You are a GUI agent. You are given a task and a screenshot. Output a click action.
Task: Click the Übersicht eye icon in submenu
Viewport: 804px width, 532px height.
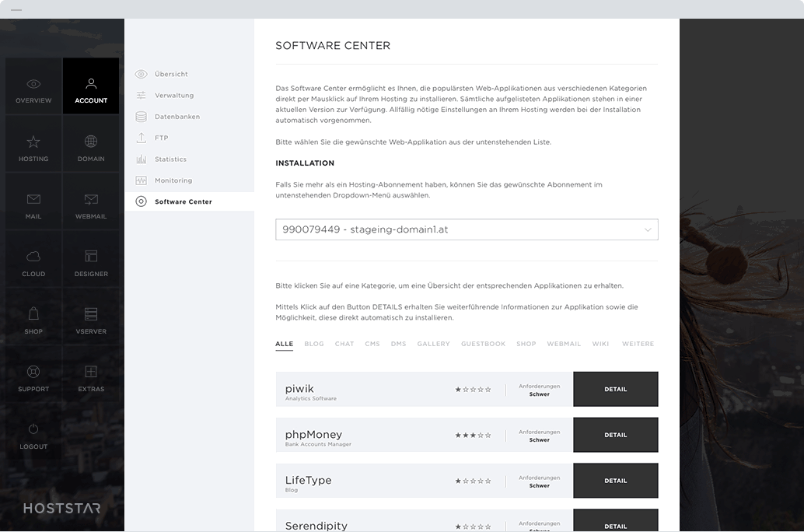coord(141,74)
